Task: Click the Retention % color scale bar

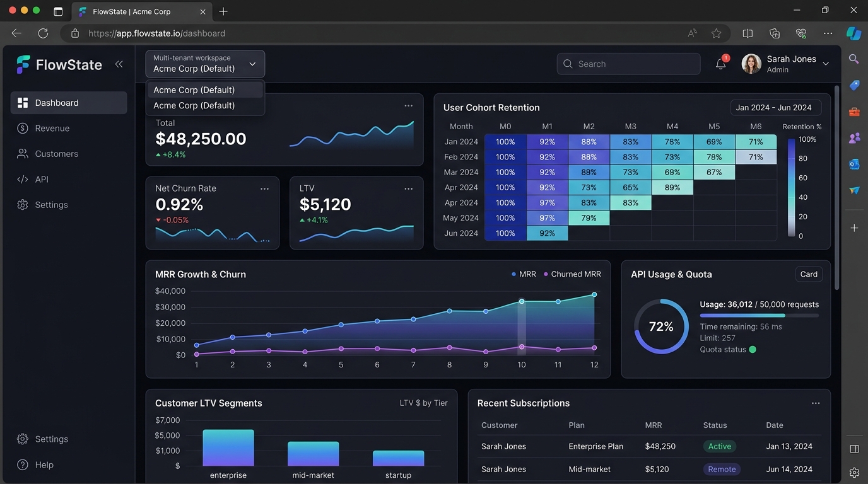Action: 791,188
